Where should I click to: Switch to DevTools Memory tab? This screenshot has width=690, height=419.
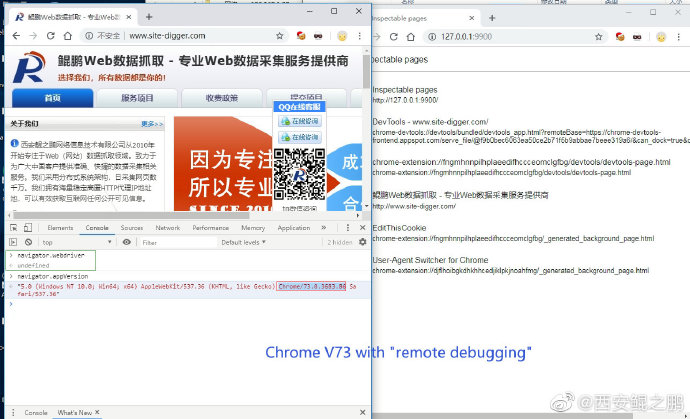click(x=253, y=228)
